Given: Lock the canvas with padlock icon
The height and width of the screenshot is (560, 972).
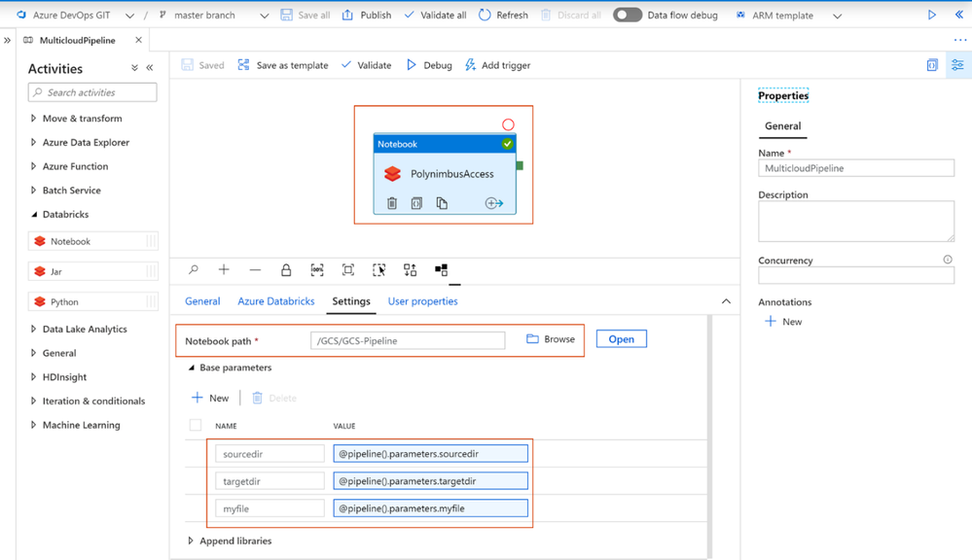Looking at the screenshot, I should pyautogui.click(x=286, y=269).
